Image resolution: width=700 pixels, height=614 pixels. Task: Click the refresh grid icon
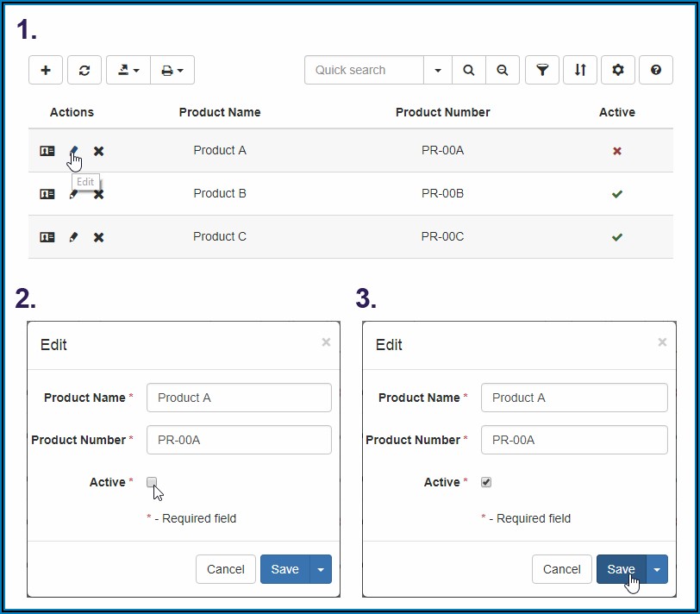84,71
